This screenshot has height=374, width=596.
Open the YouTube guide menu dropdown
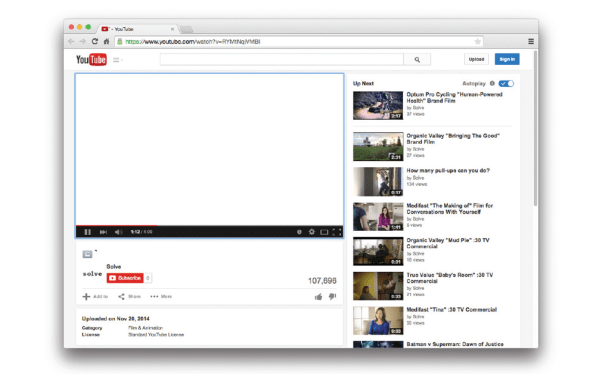coord(117,60)
